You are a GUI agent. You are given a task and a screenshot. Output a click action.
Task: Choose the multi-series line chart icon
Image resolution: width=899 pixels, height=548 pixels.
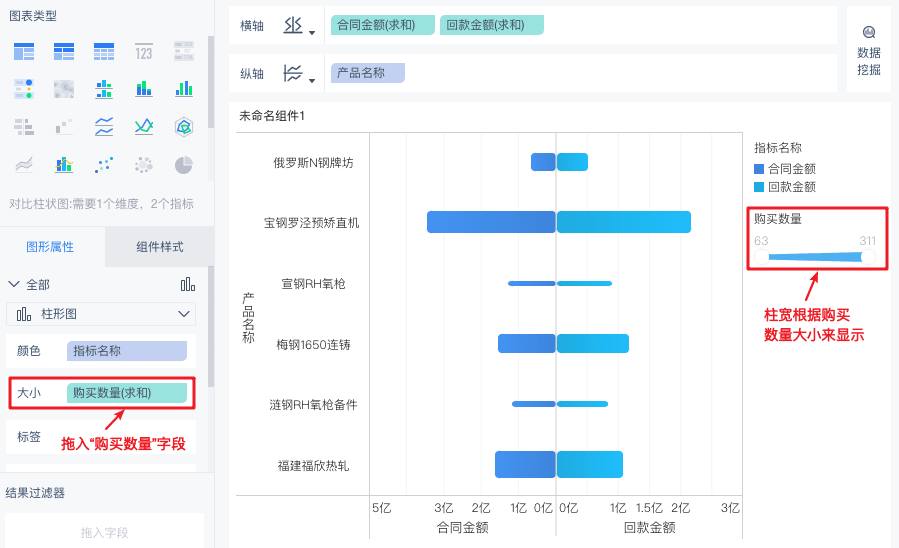point(143,126)
